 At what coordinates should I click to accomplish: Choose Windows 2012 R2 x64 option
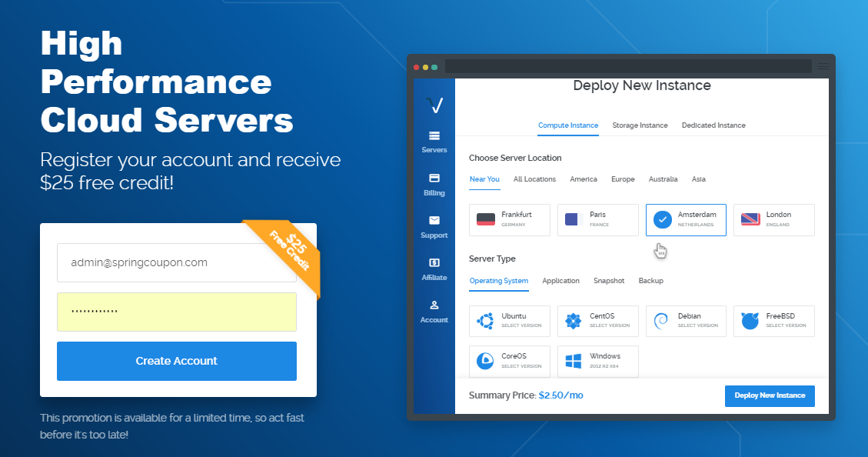(598, 361)
